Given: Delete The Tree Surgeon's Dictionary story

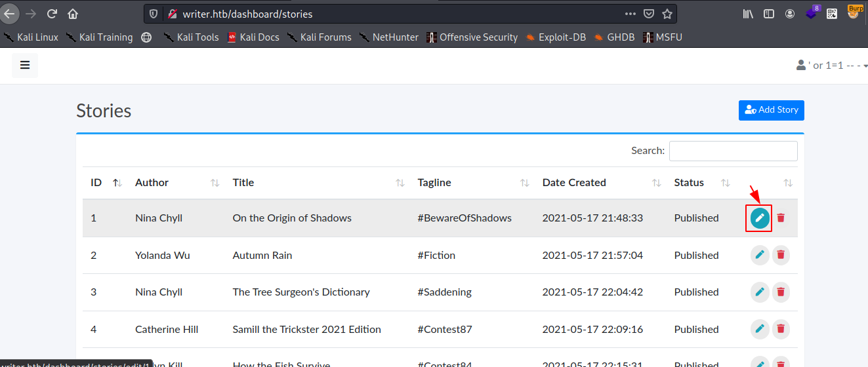Looking at the screenshot, I should click(781, 292).
